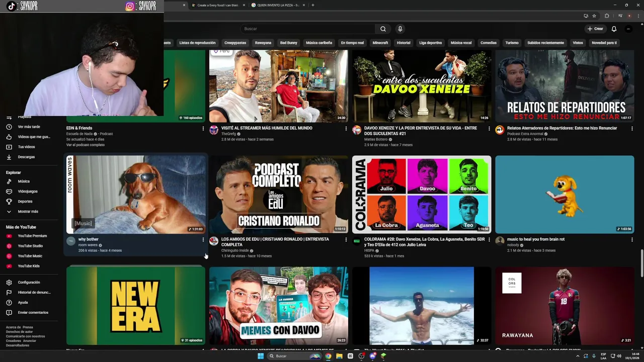The width and height of the screenshot is (644, 362).
Task: Open Chrome three-dot menu
Action: coord(638,16)
